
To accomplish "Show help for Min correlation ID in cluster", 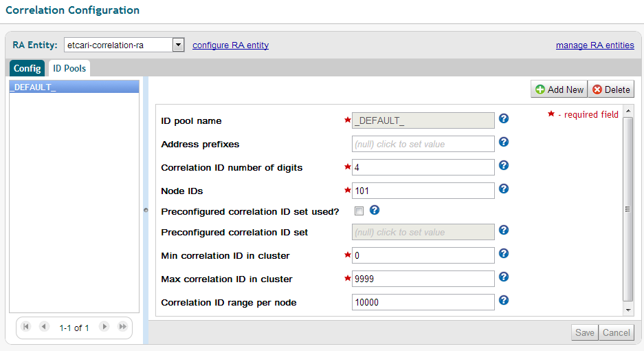I will click(504, 254).
